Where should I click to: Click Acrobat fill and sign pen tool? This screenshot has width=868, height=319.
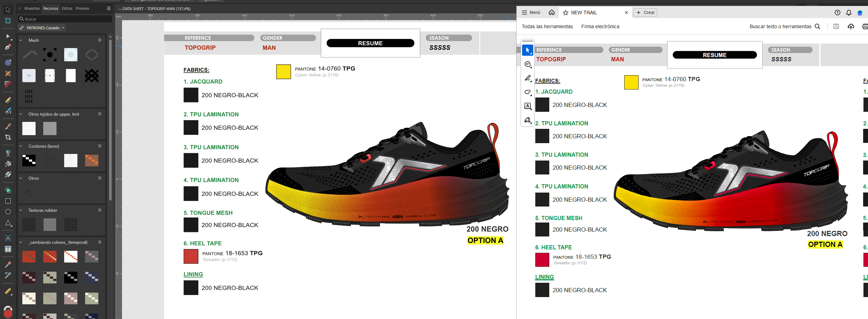[x=528, y=120]
